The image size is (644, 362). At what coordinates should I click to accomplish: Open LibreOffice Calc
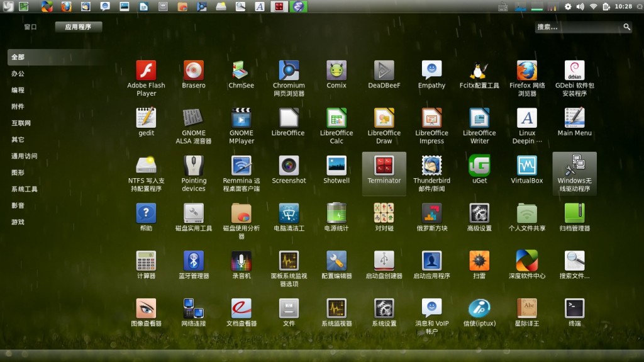tap(336, 126)
